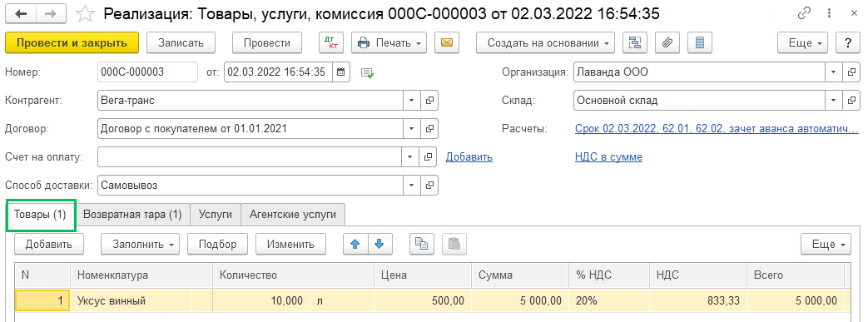The image size is (868, 322).
Task: Click the Номенклатура column header
Action: [141, 275]
